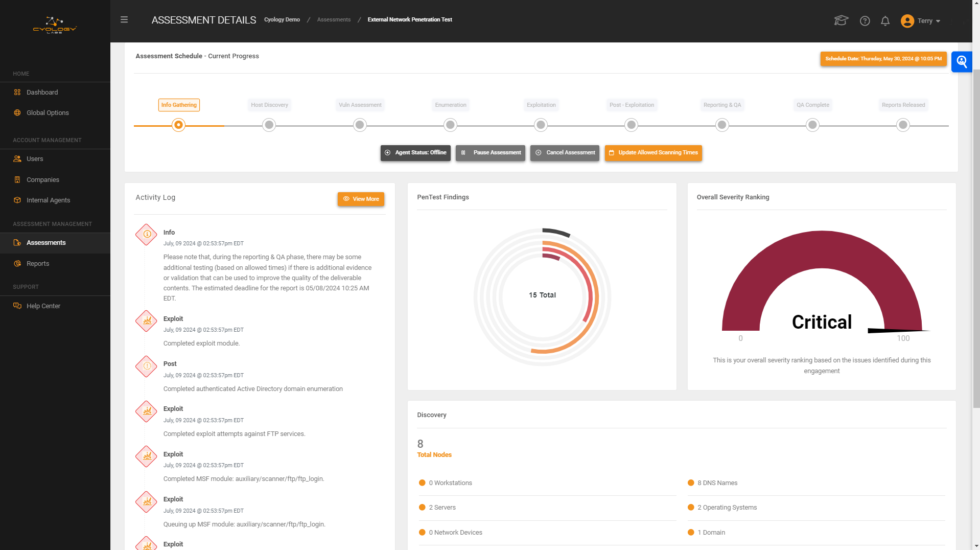Expand the Terry user dropdown
Image resolution: width=980 pixels, height=550 pixels.
click(921, 21)
